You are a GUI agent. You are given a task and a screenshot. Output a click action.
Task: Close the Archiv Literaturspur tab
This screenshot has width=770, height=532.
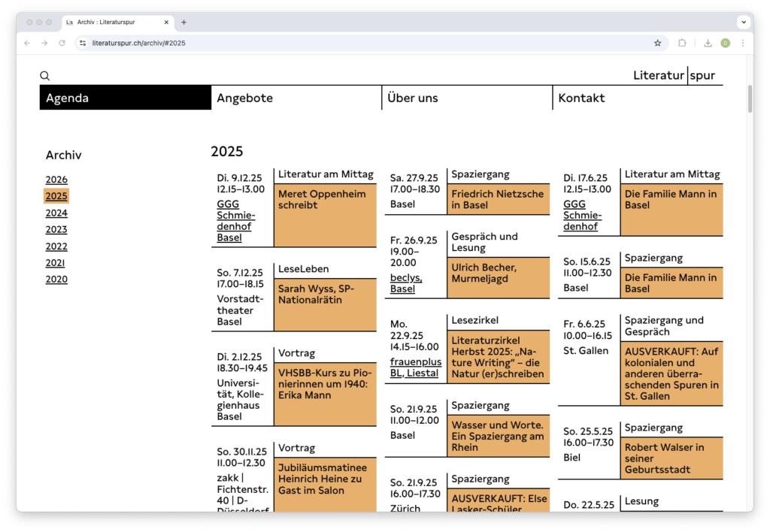(166, 23)
